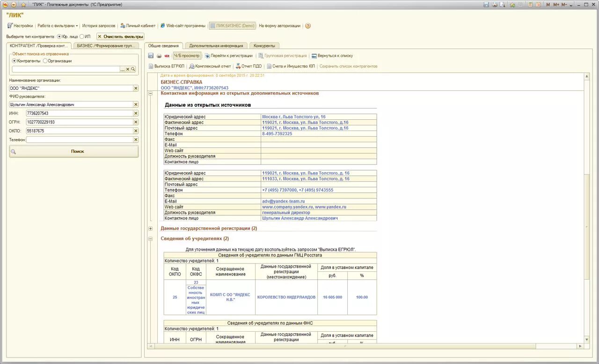Toggle Ч/Б просмотр mode
This screenshot has width=599, height=364.
coord(187,56)
